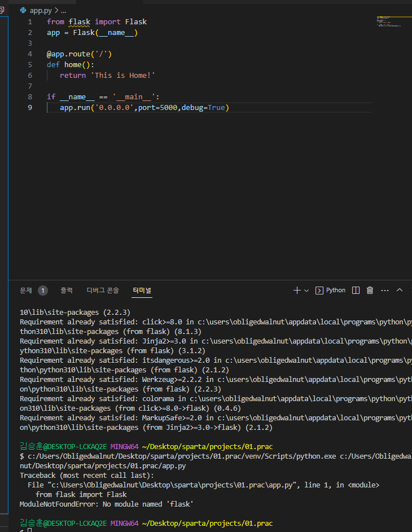The height and width of the screenshot is (532, 412).
Task: Click the Python terminal shell icon
Action: tap(319, 291)
